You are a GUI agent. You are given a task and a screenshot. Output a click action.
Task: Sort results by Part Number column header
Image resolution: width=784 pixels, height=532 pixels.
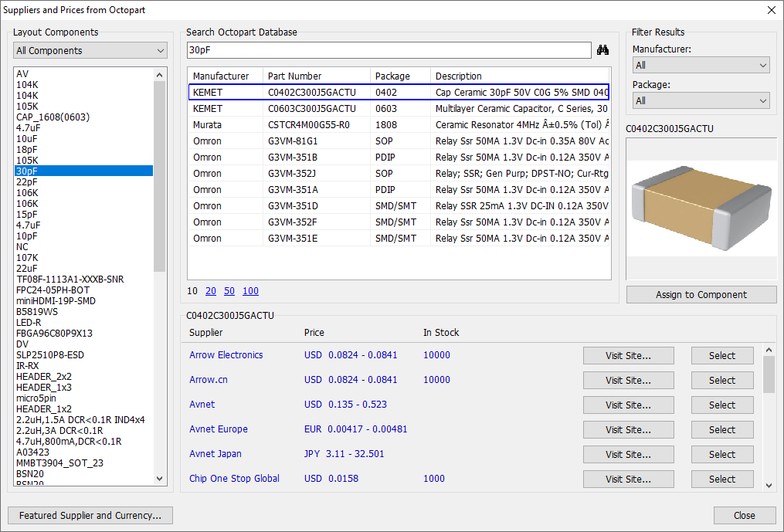click(317, 76)
